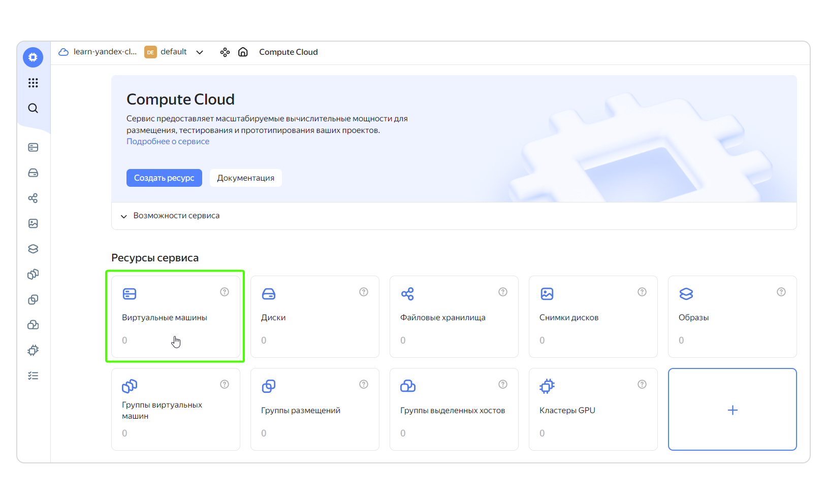Open Документация button

coord(245,178)
